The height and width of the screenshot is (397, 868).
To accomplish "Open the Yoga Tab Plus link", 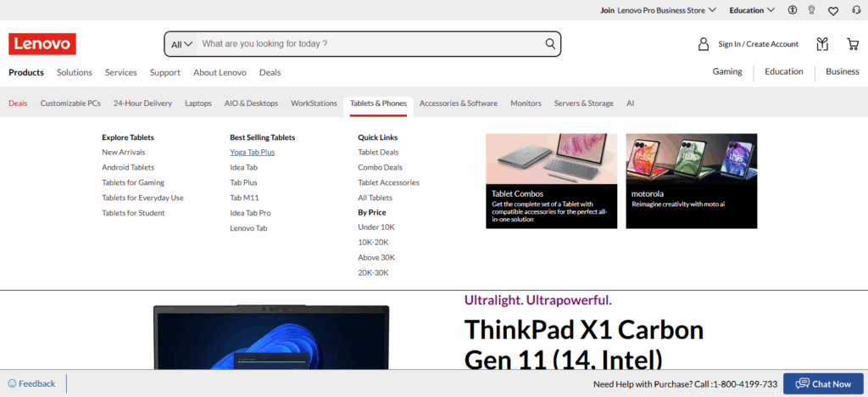I will pos(253,152).
